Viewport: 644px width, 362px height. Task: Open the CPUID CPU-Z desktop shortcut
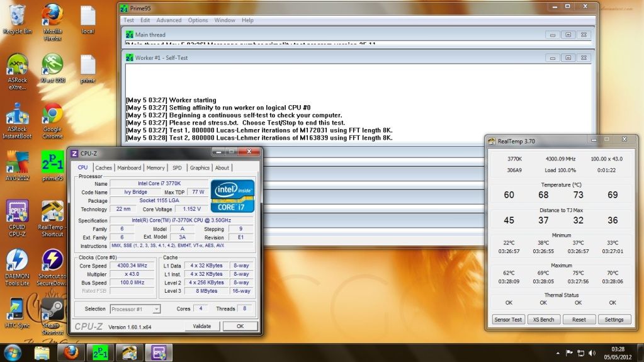(17, 218)
